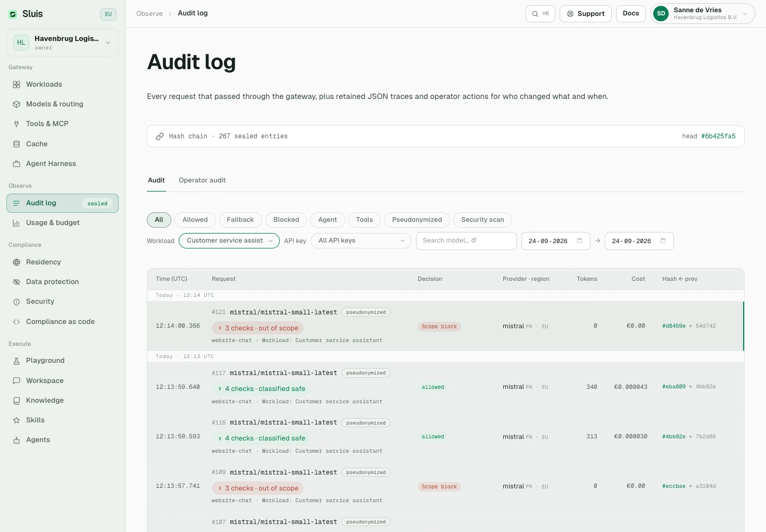Click the Security shield icon
The width and height of the screenshot is (766, 532).
coord(16,302)
